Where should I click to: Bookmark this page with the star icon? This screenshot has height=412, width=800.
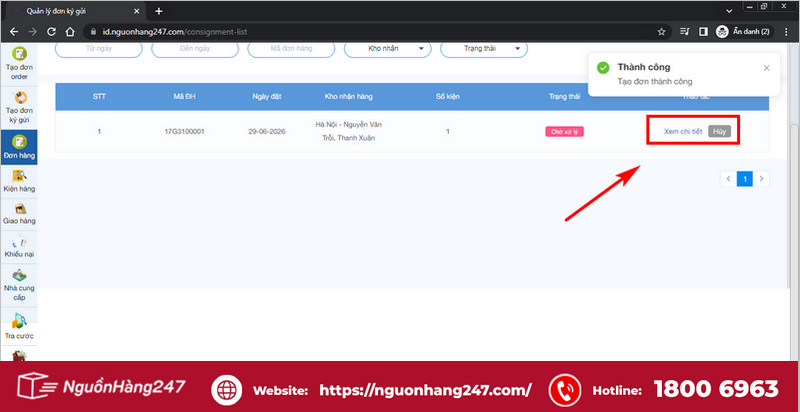661,32
